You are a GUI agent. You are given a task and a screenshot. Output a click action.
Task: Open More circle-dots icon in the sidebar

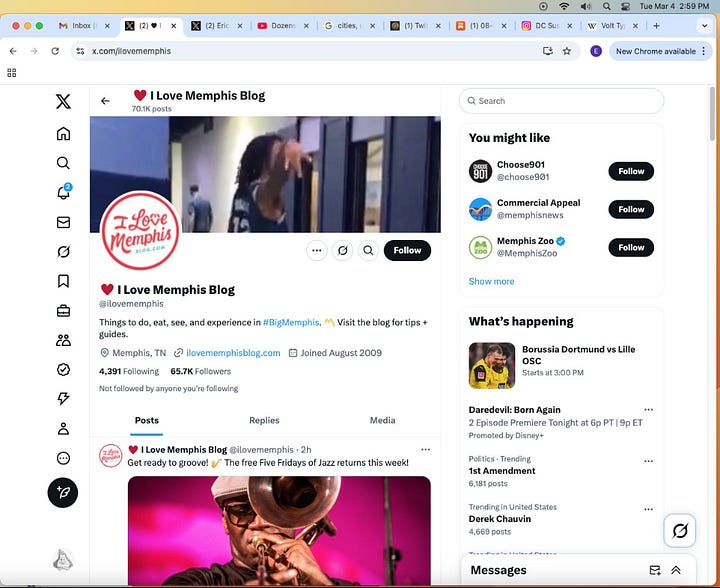(x=63, y=458)
